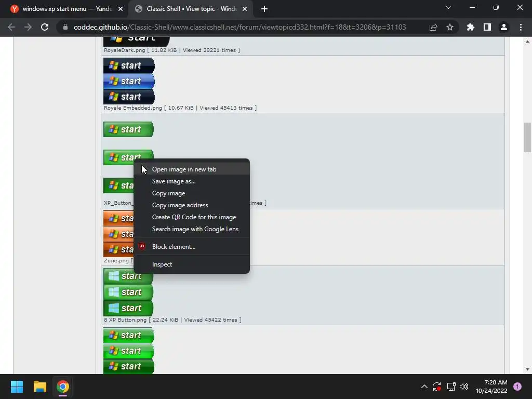Select Copy image from context menu
The width and height of the screenshot is (532, 399).
point(192,193)
